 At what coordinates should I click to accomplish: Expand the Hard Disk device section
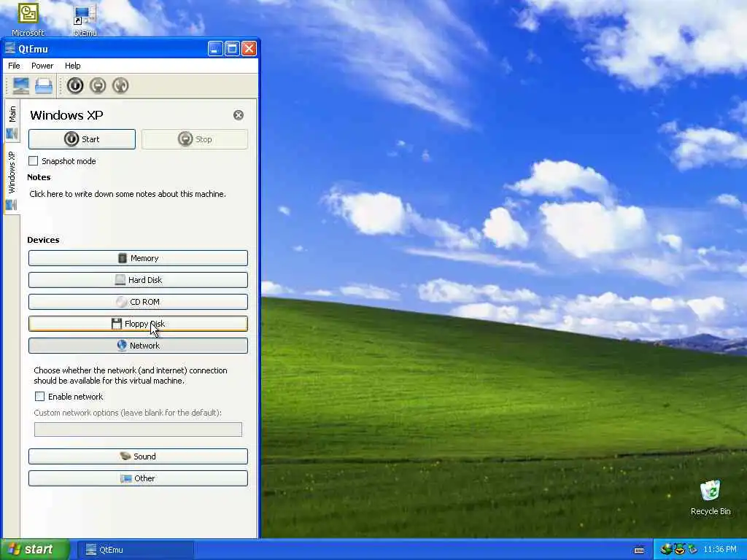(138, 280)
